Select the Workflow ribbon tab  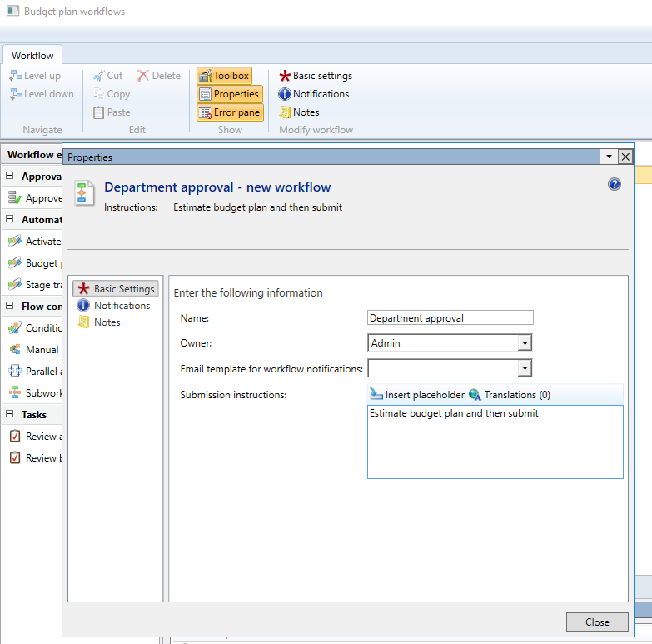pyautogui.click(x=32, y=56)
